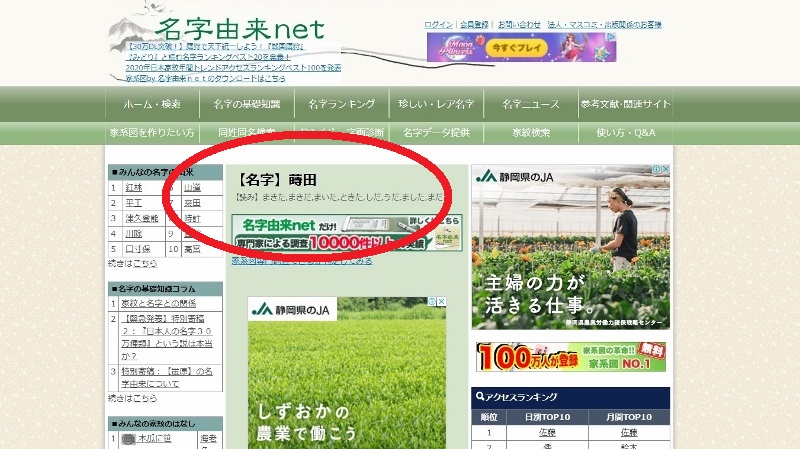
Task: Open the 珍しい・レア名字 menu
Action: [436, 104]
